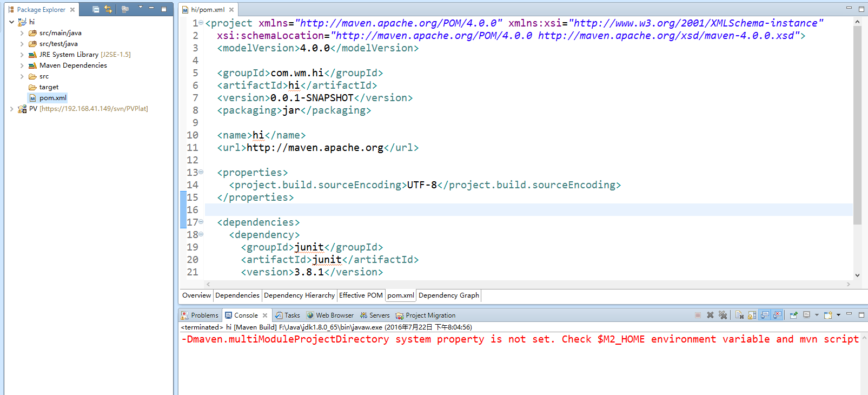This screenshot has height=395, width=868.
Task: Switch to the Overview tab
Action: (196, 295)
